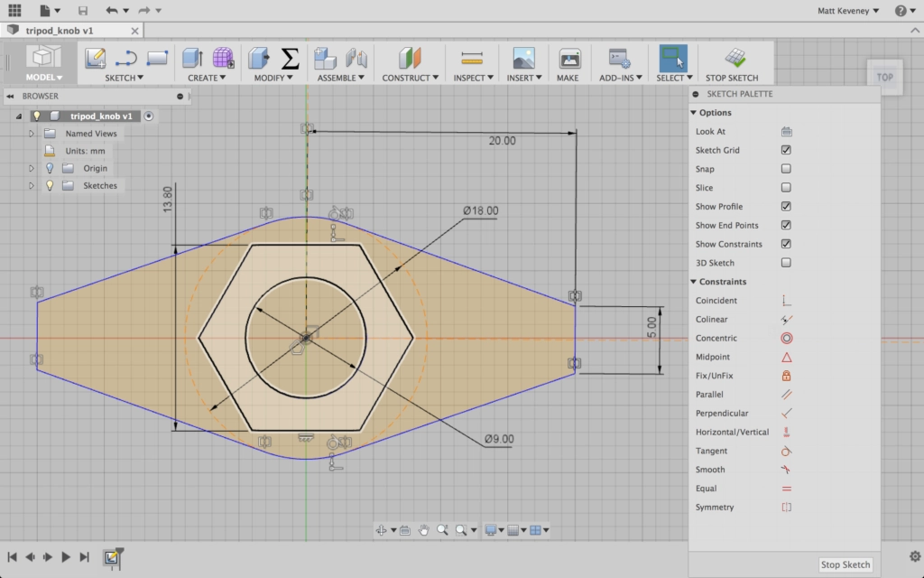
Task: Select the Line sketch tool icon
Action: point(125,58)
